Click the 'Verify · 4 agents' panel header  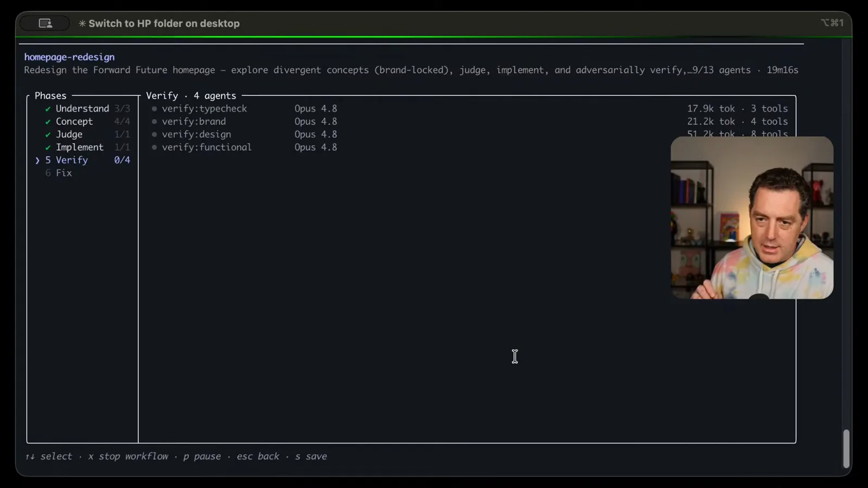pos(191,95)
